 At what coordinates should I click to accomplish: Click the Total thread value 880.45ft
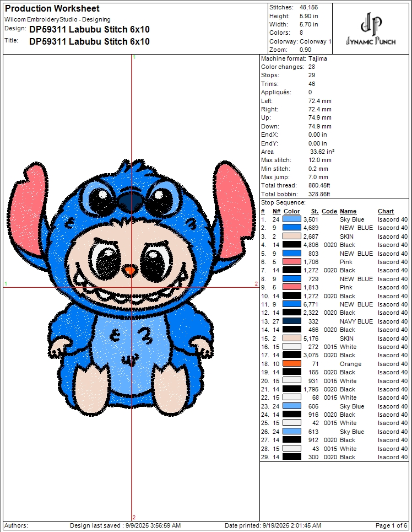pos(319,185)
